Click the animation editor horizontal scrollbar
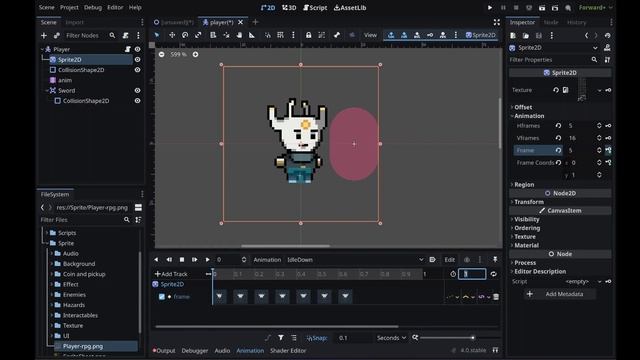This screenshot has width=640, height=360. tap(277, 327)
